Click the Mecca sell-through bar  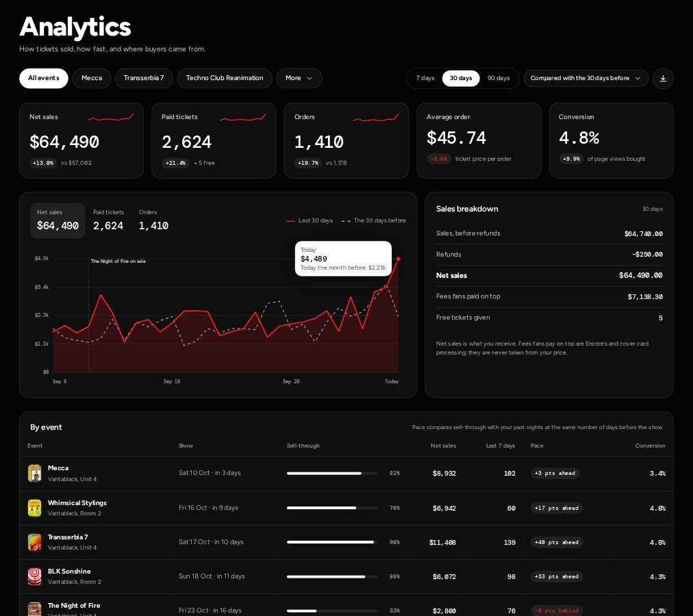point(332,473)
